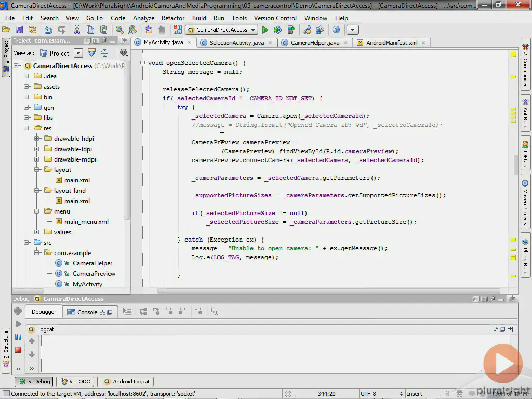This screenshot has width=532, height=399.
Task: Open the Refactor menu
Action: tap(172, 18)
